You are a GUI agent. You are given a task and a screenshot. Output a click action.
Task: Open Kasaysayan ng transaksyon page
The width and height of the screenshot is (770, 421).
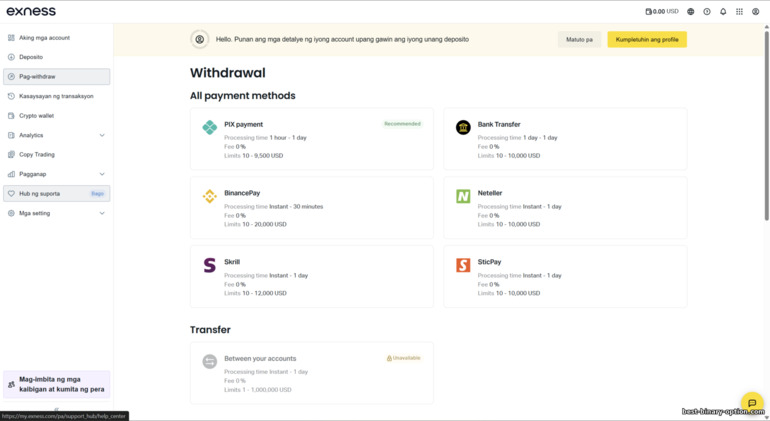point(56,96)
